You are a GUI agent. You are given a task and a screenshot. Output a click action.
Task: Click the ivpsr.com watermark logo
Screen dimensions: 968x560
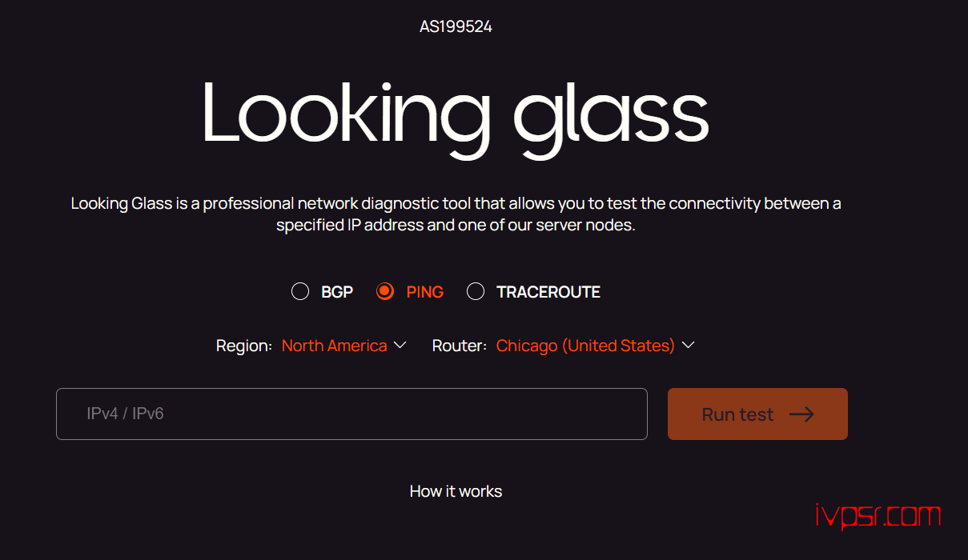pos(878,516)
